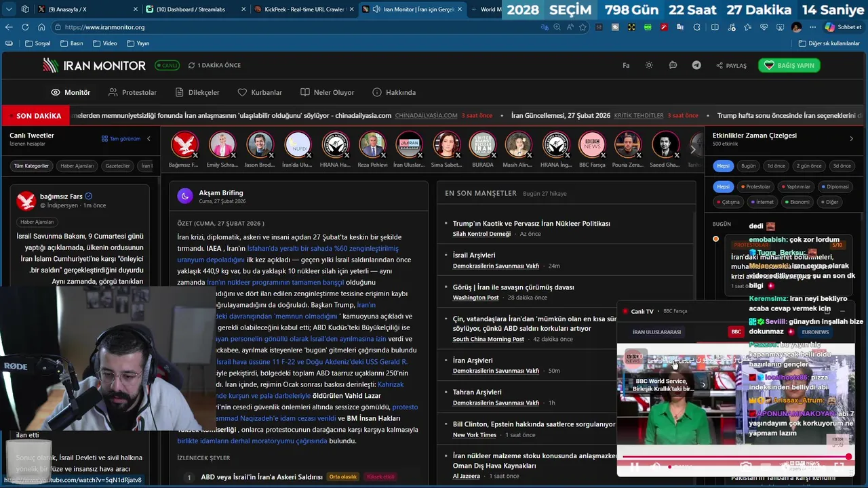Open the Hakkında navigation tab
868x488 pixels.
(x=394, y=92)
